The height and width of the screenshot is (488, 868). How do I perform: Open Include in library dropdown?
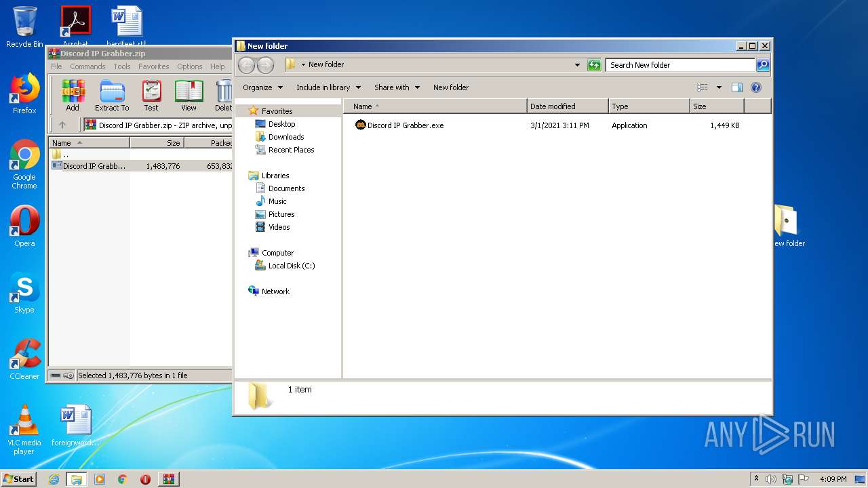pos(329,87)
